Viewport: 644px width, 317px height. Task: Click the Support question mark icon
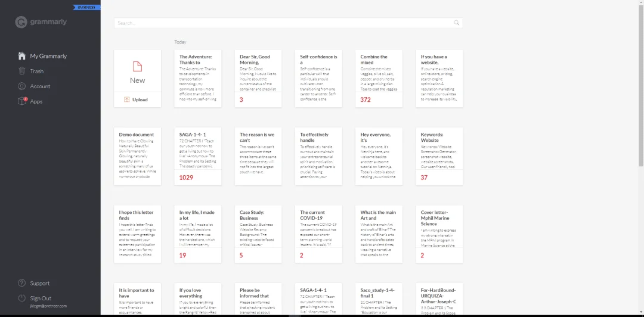(x=22, y=283)
